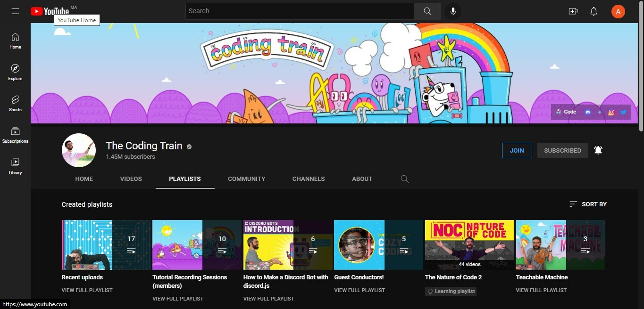
Task: Click 'The Nature of Code 2' title
Action: click(x=453, y=277)
